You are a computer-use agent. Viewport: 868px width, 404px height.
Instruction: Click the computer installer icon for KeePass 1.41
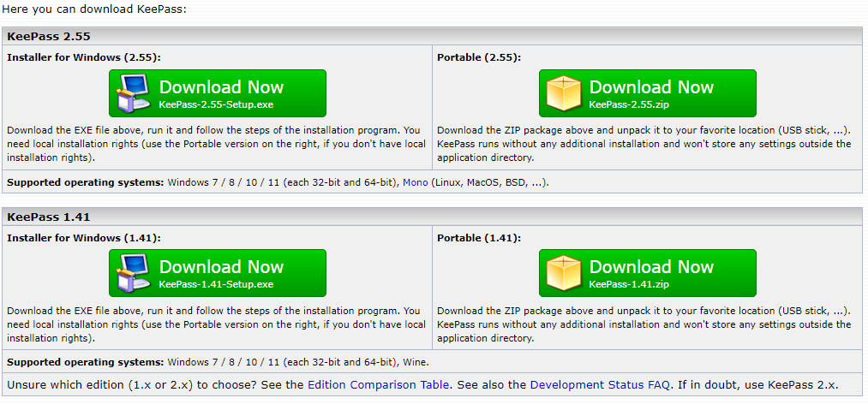click(134, 273)
